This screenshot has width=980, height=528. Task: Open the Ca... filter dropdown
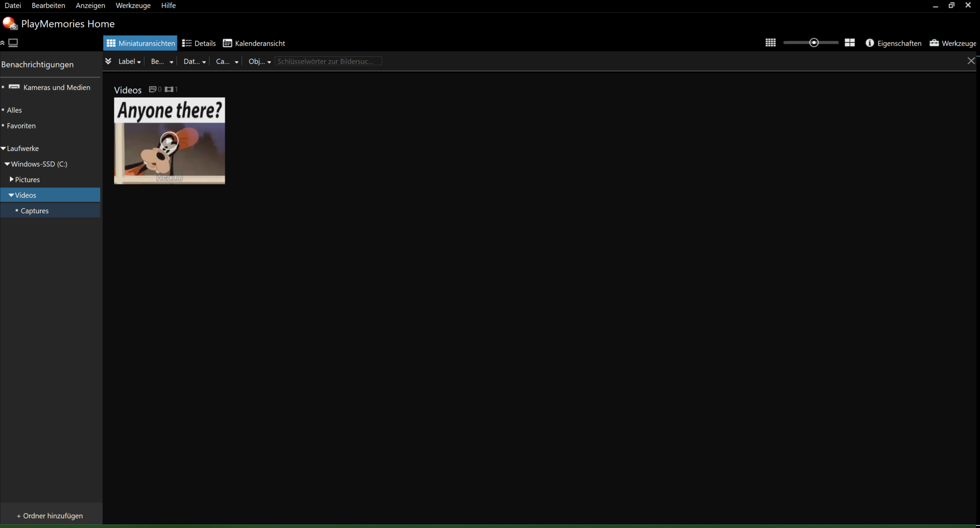click(x=227, y=61)
